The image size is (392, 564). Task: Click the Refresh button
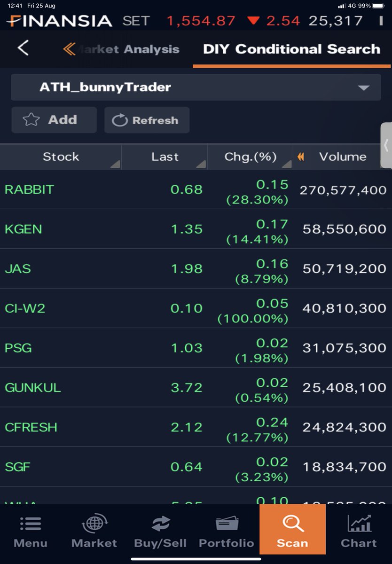(147, 120)
